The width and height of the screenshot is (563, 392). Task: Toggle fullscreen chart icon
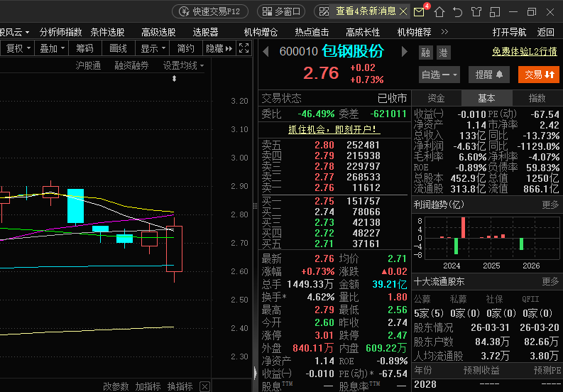pos(244,48)
